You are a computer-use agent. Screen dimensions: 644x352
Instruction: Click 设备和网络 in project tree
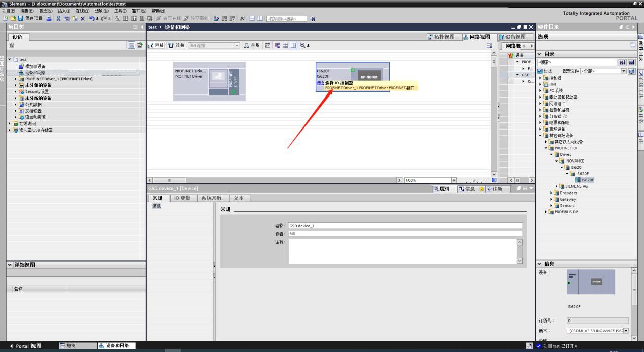(x=35, y=72)
